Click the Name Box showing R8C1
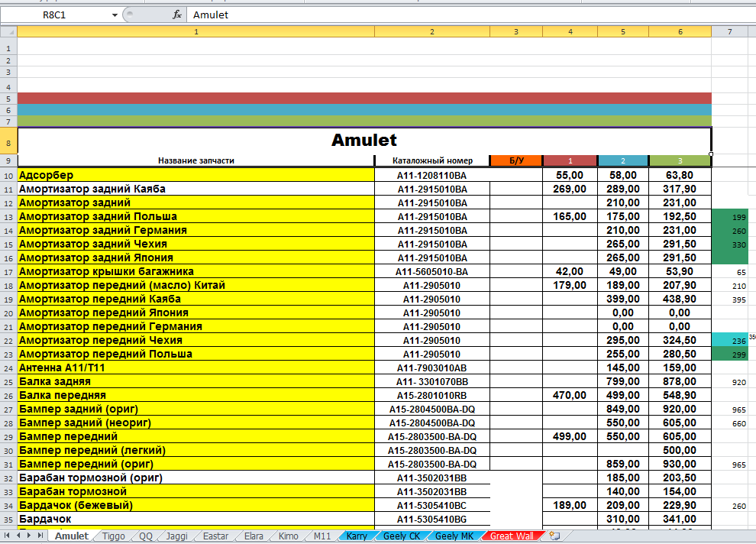Screen dimensions: 756x544 point(55,15)
